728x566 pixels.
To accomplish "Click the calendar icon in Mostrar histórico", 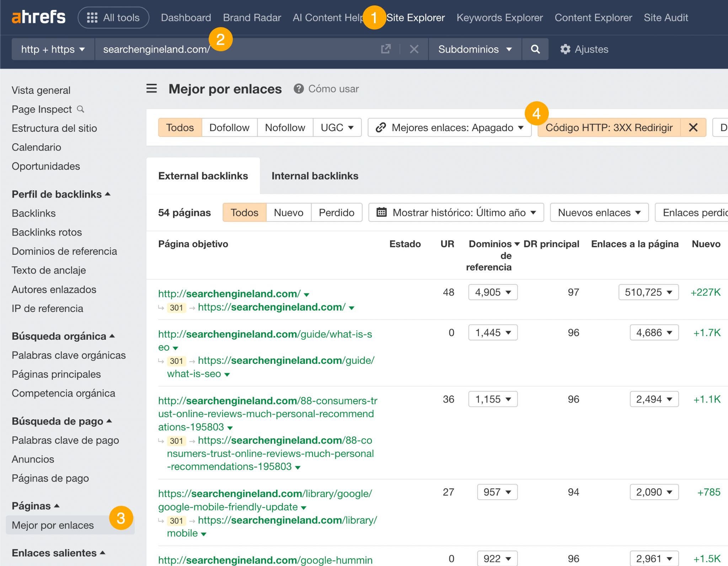I will 381,212.
